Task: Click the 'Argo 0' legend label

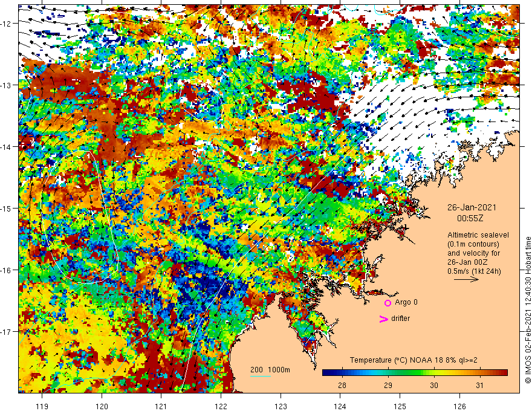Action: point(406,302)
